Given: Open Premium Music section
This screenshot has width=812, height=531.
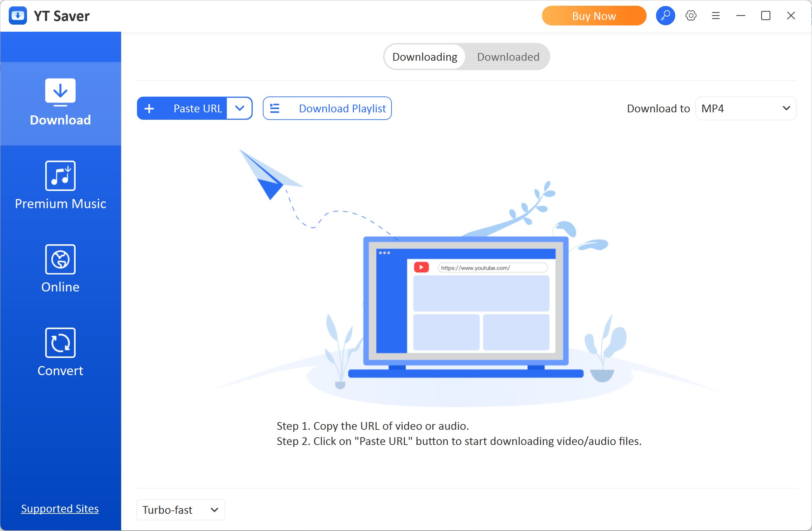Looking at the screenshot, I should (60, 186).
